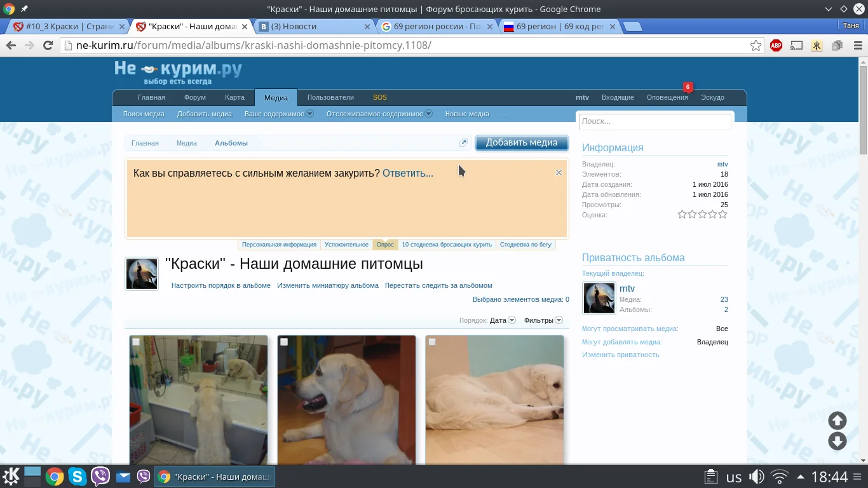Rate the album using the star rating
The height and width of the screenshot is (488, 868).
tap(702, 215)
